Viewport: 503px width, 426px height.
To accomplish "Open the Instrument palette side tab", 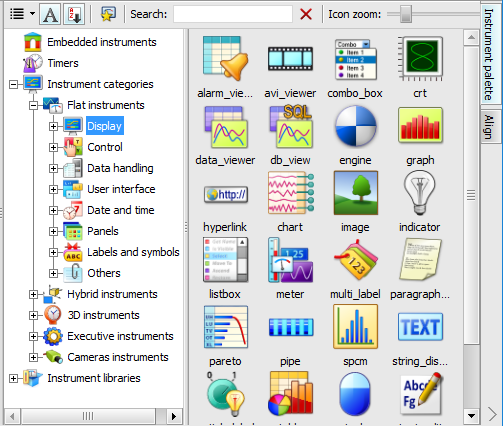I will coord(489,54).
